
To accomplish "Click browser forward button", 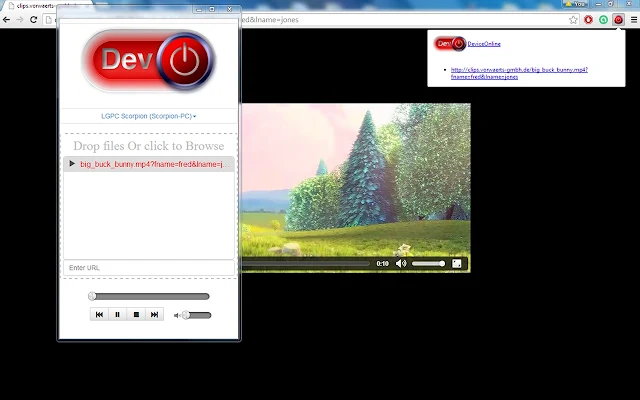I will click(20, 20).
